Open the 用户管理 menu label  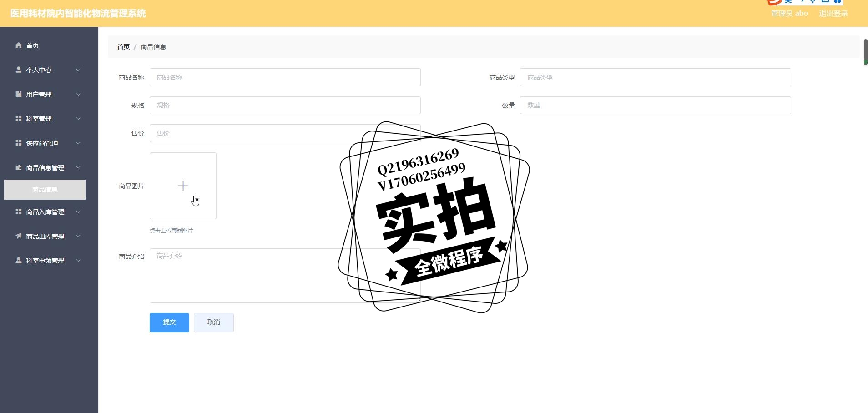(39, 95)
